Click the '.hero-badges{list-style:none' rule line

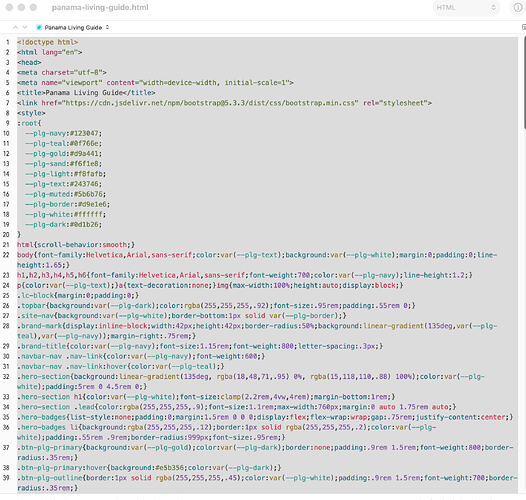click(265, 417)
